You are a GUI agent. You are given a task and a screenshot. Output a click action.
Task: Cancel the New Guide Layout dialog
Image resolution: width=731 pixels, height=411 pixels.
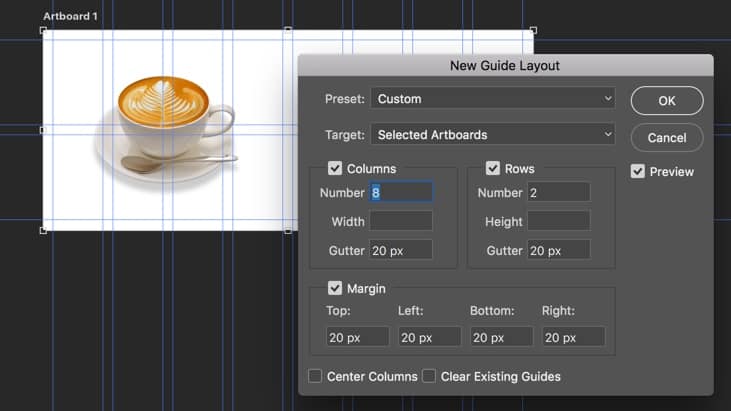[667, 137]
